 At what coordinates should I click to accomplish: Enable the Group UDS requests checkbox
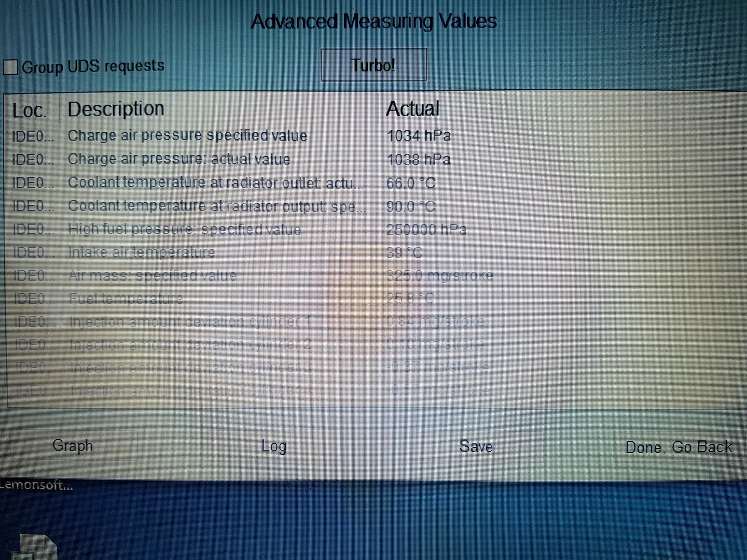tap(11, 67)
